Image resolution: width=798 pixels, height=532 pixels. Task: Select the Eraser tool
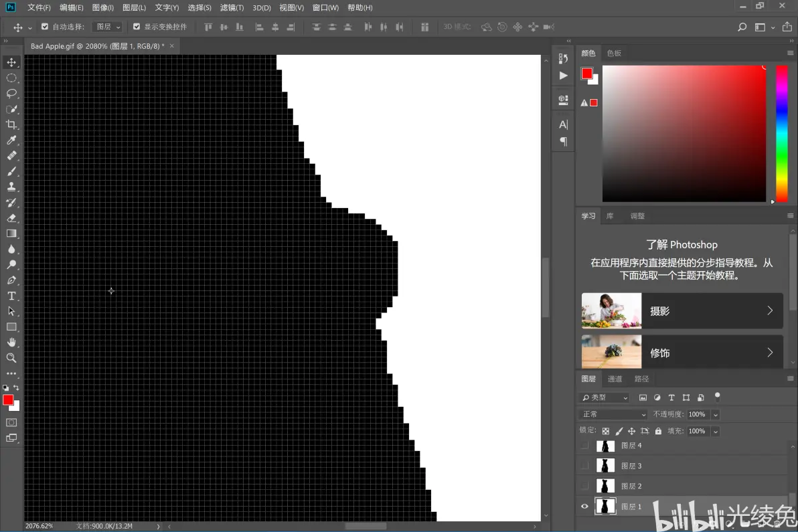pyautogui.click(x=11, y=218)
